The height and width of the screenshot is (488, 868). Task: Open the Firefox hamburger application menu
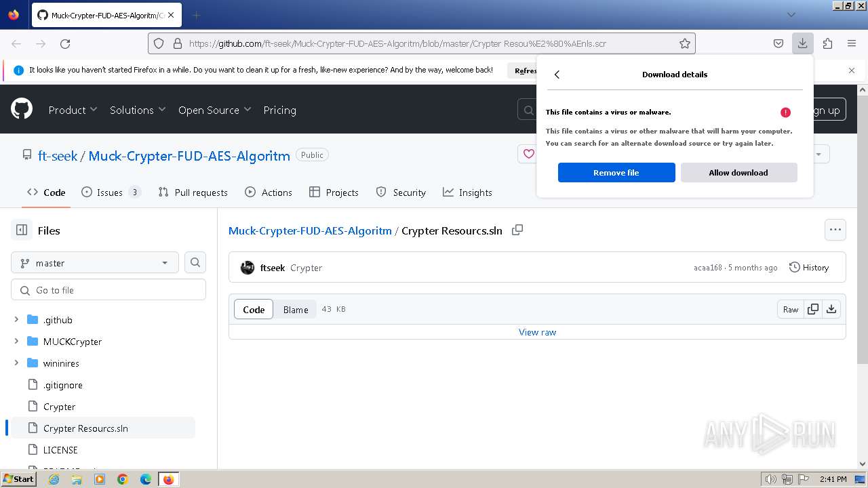(x=852, y=43)
